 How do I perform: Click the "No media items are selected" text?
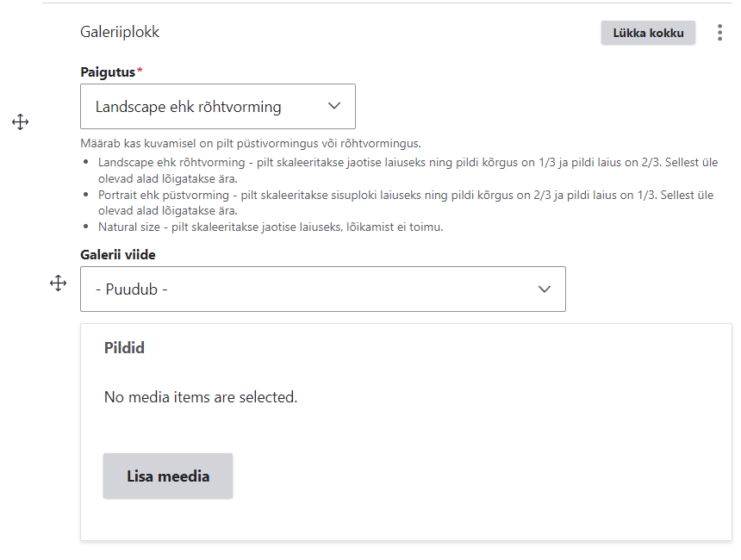pos(200,397)
